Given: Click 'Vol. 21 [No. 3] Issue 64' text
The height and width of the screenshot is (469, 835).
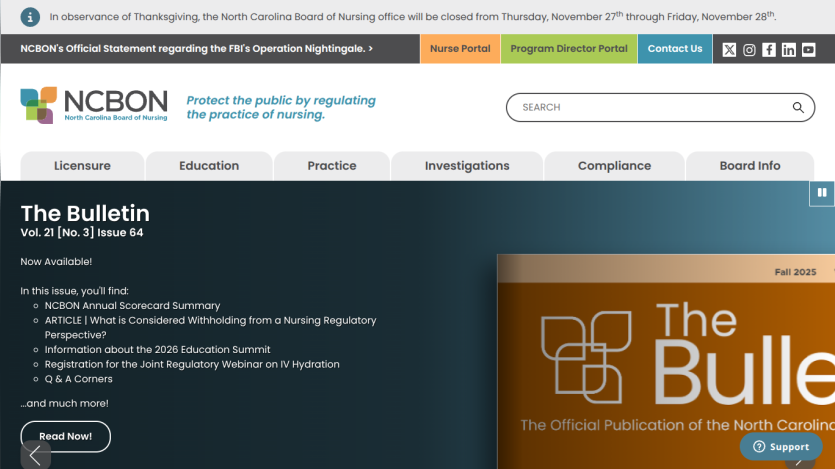Looking at the screenshot, I should [81, 233].
